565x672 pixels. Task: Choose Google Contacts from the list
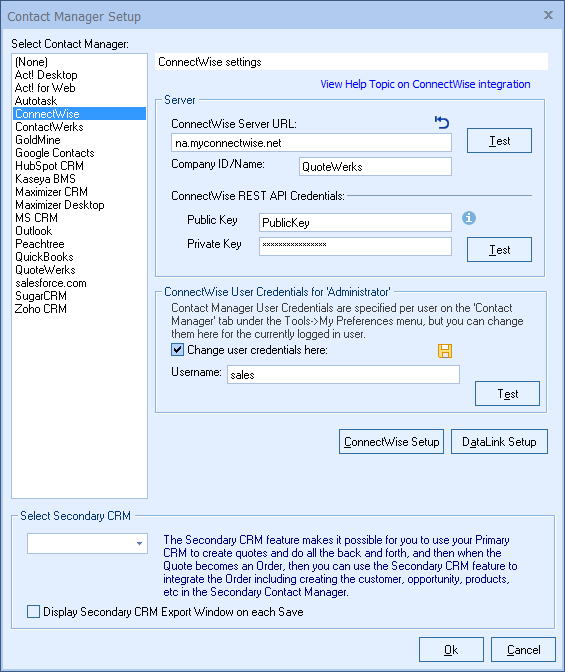pos(79,153)
